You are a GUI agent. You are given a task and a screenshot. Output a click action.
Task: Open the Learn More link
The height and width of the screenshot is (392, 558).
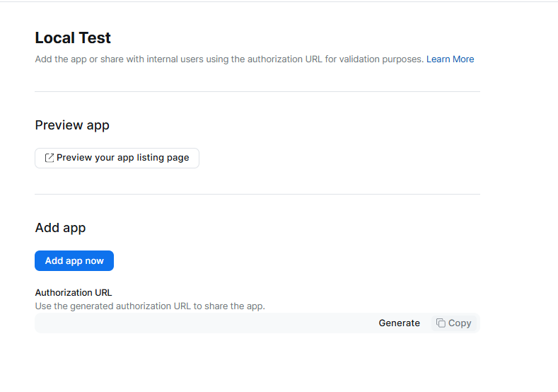pos(450,59)
